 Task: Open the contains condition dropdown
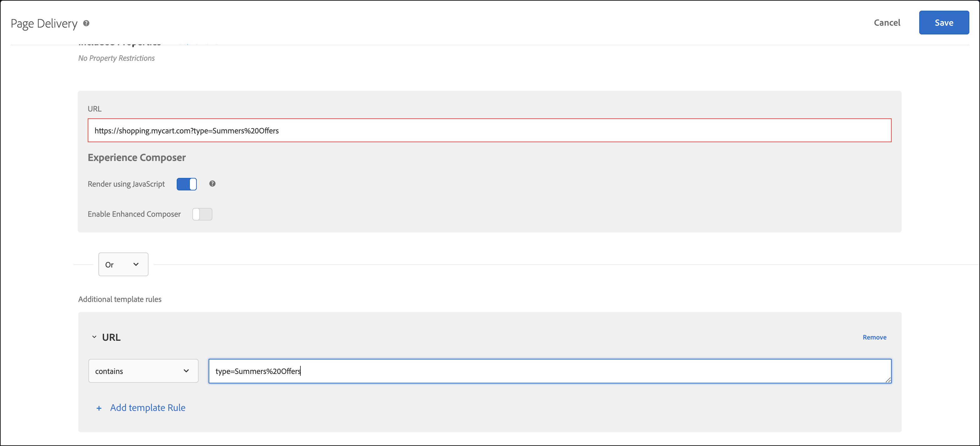tap(143, 371)
